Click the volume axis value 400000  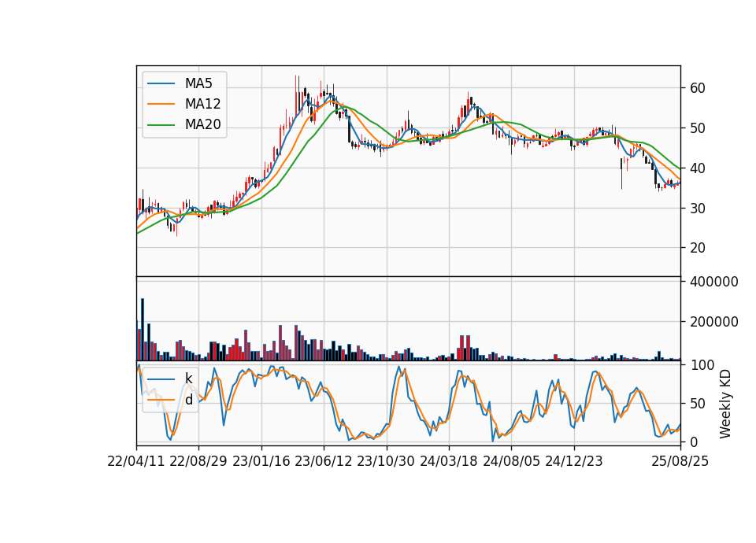714,282
